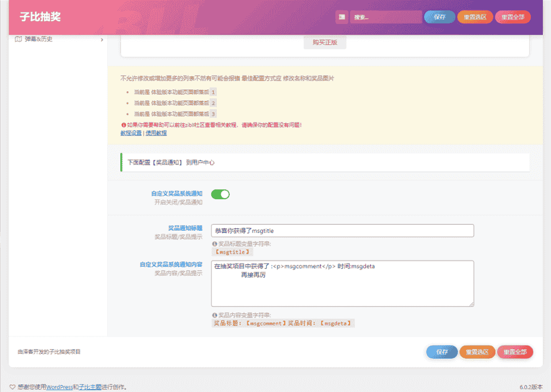Click the map icon beside 弹幕&历史
This screenshot has height=392, width=551.
click(19, 39)
